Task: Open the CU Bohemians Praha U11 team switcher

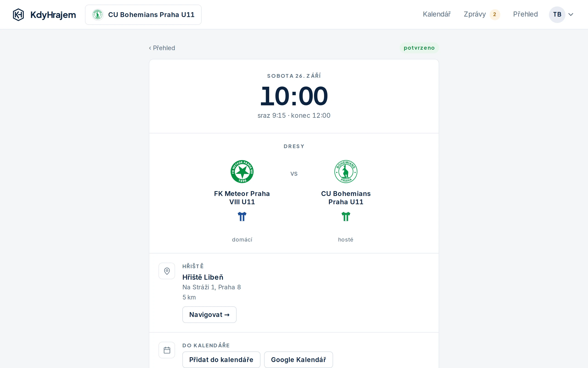Action: click(143, 14)
